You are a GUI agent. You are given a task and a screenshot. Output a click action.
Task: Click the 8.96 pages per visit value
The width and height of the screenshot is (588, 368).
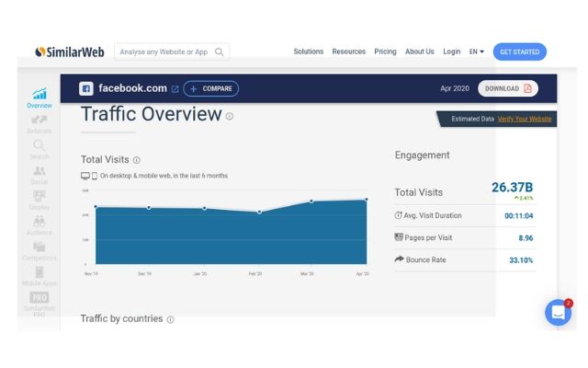(x=526, y=238)
